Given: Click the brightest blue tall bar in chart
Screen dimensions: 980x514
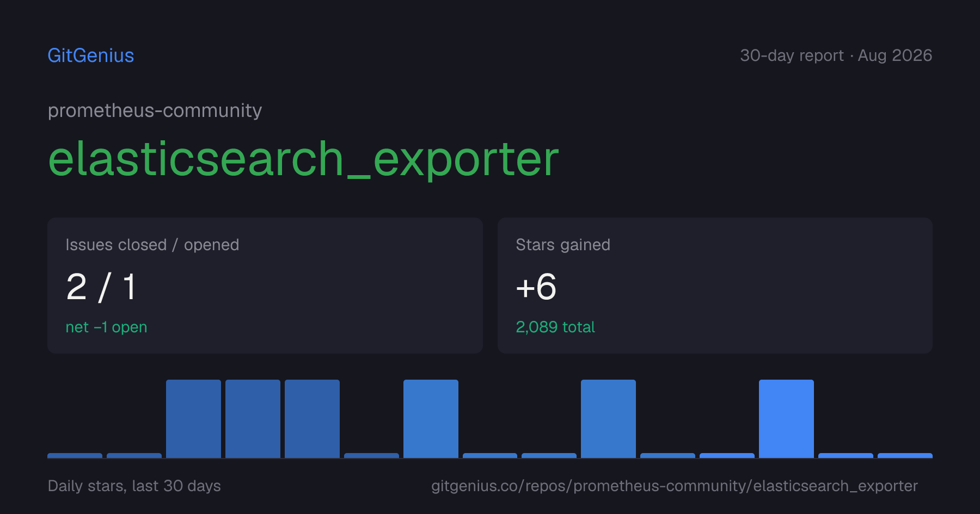Looking at the screenshot, I should click(786, 419).
